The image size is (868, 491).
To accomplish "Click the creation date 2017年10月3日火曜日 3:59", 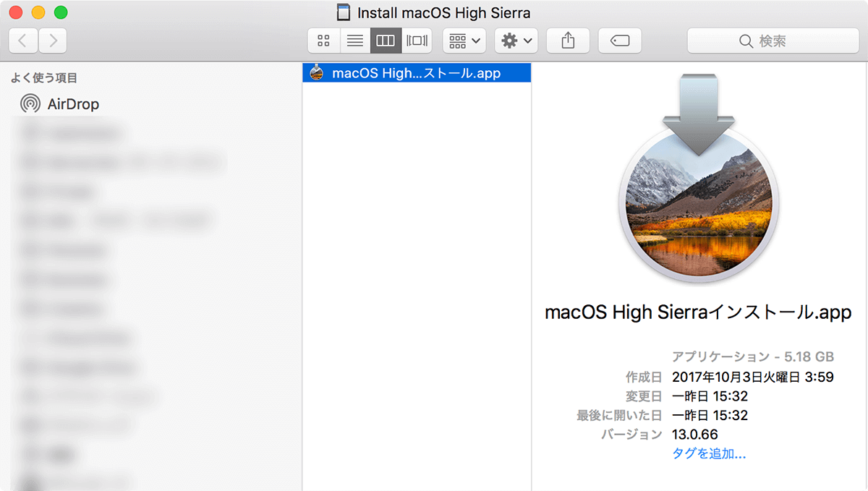I will (753, 377).
